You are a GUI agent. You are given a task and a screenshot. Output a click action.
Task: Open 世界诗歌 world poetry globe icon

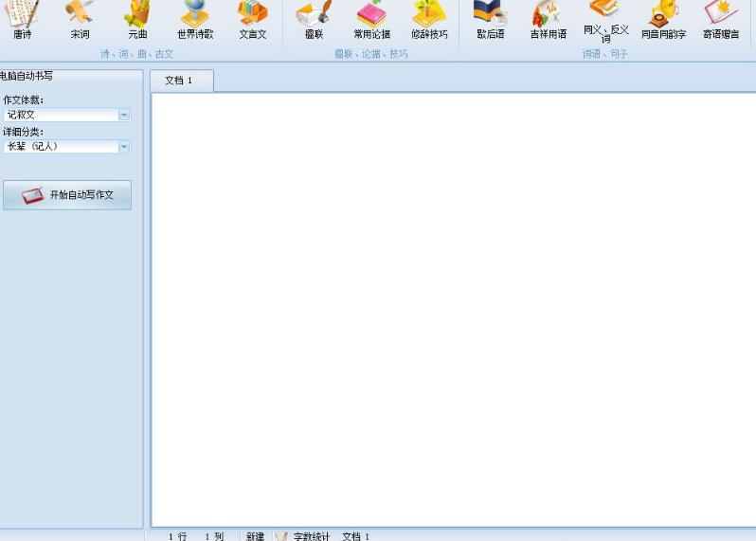pyautogui.click(x=195, y=19)
